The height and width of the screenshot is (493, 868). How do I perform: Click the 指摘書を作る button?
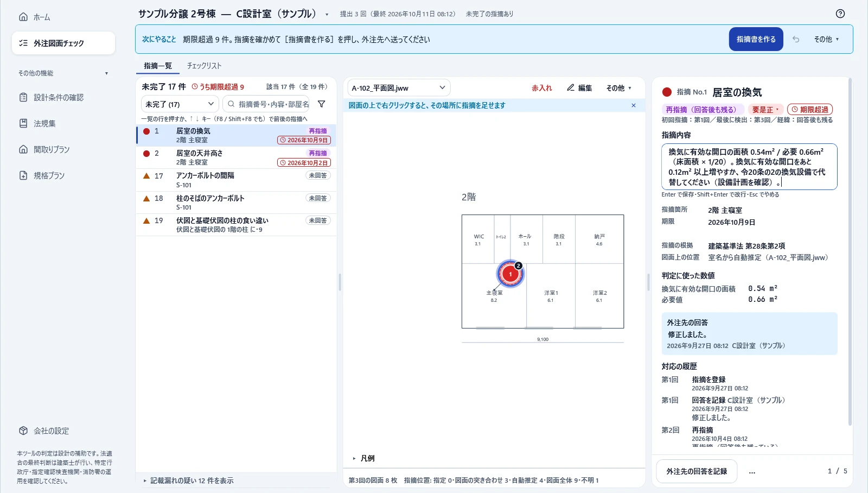756,39
